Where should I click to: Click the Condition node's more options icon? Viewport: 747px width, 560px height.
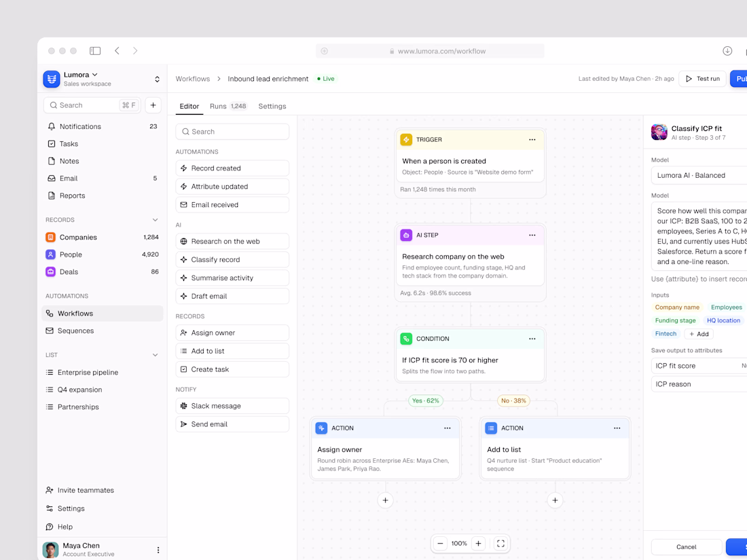click(532, 339)
